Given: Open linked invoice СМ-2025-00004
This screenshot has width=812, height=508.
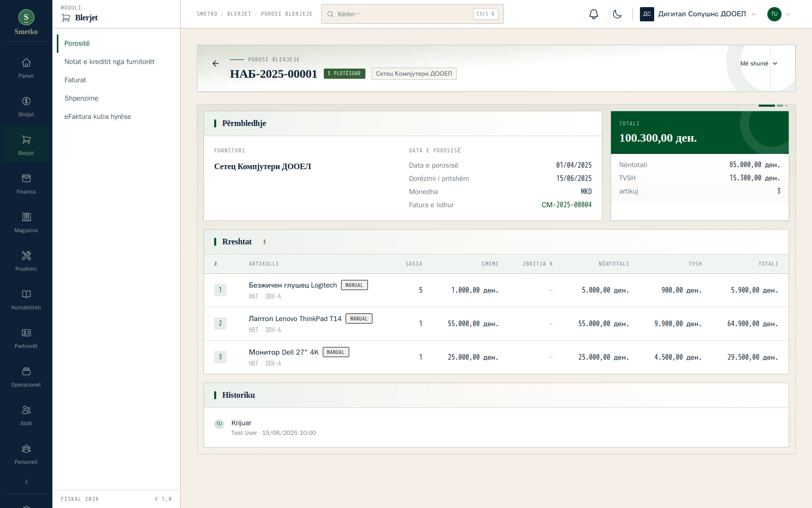Looking at the screenshot, I should click(x=566, y=205).
